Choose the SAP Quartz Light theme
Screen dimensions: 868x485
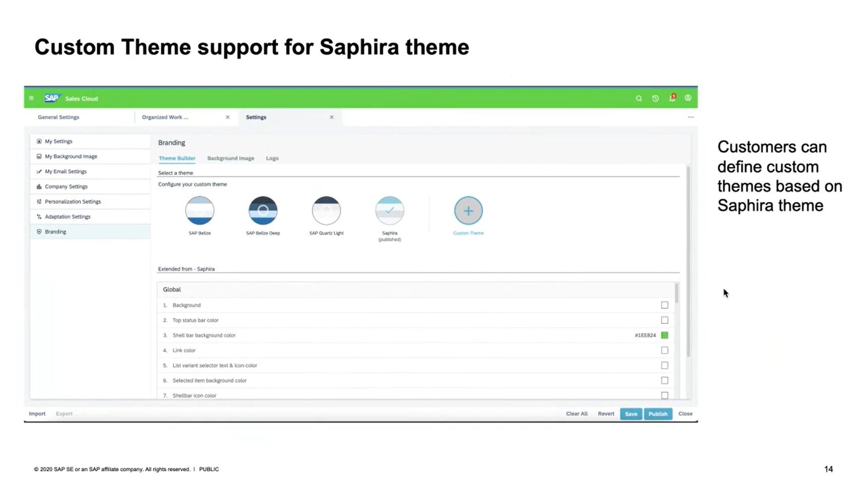[x=326, y=211]
